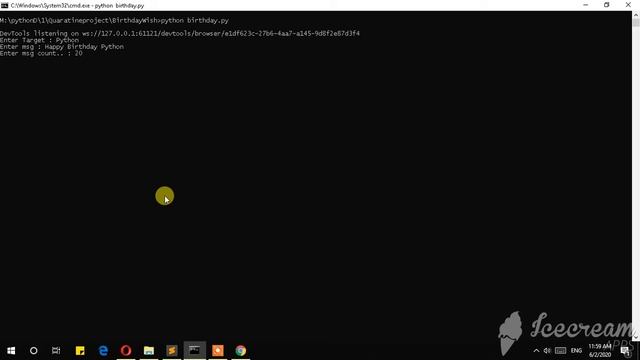The image size is (640, 360).
Task: Open the clock and calendar flyout
Action: pos(600,351)
